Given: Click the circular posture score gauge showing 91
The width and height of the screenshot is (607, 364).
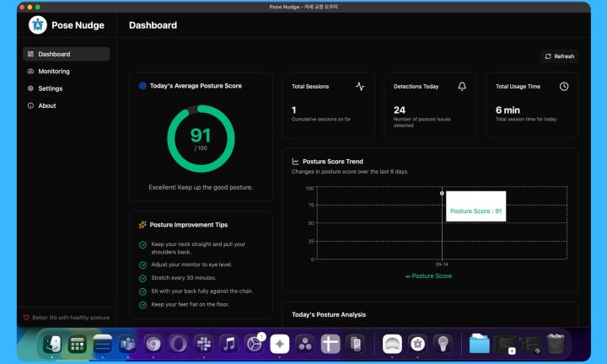Looking at the screenshot, I should 201,137.
